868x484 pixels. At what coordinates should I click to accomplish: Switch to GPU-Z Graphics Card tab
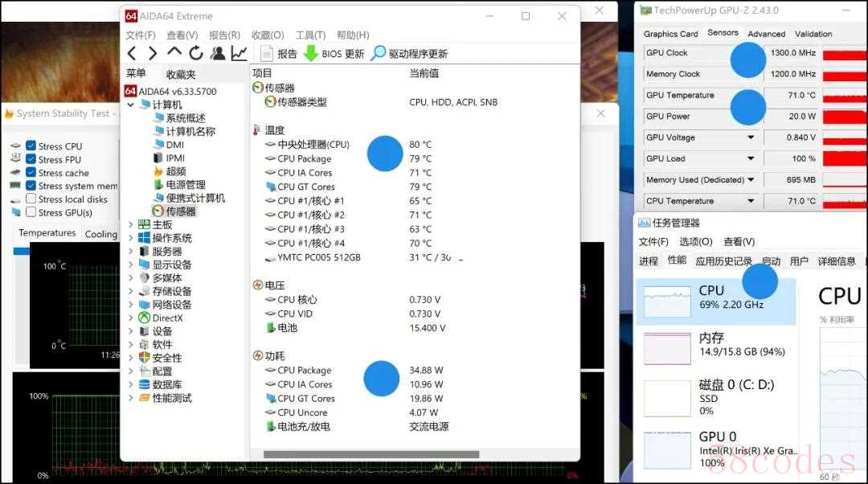(670, 34)
